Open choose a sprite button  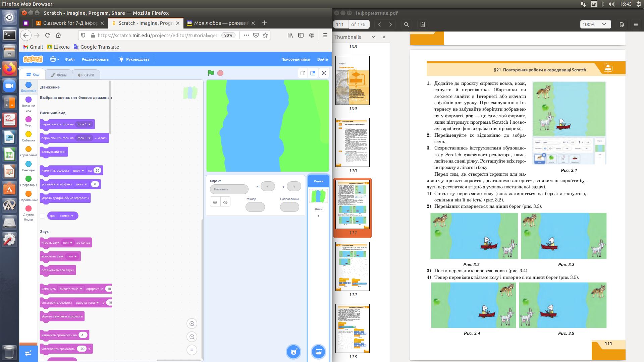[293, 352]
